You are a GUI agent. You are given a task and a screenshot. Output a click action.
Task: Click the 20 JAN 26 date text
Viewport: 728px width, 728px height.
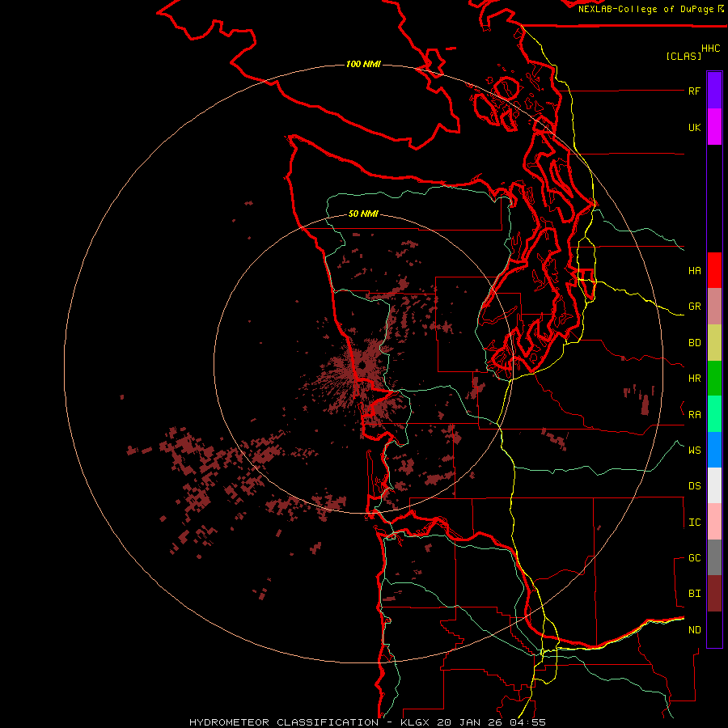(x=471, y=722)
